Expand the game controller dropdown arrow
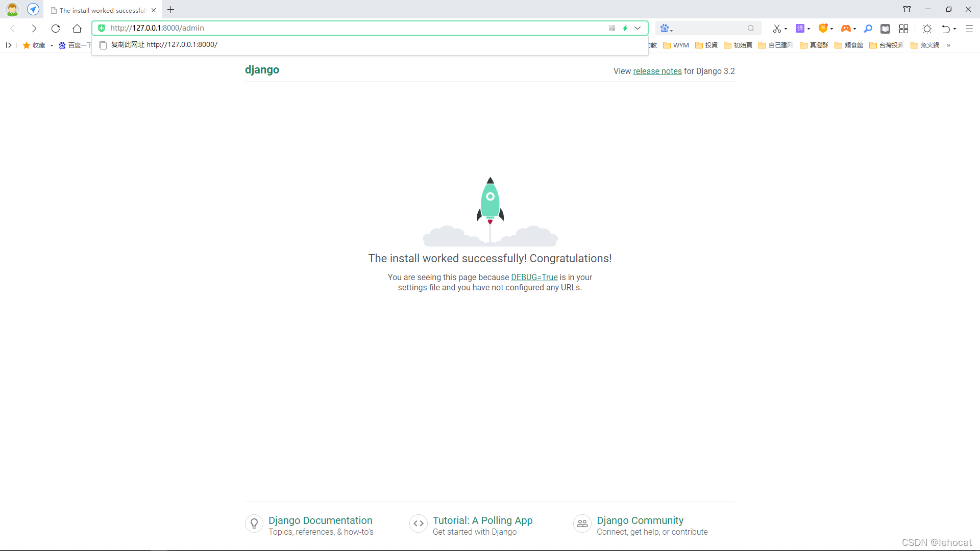Viewport: 980px width, 551px height. tap(855, 29)
